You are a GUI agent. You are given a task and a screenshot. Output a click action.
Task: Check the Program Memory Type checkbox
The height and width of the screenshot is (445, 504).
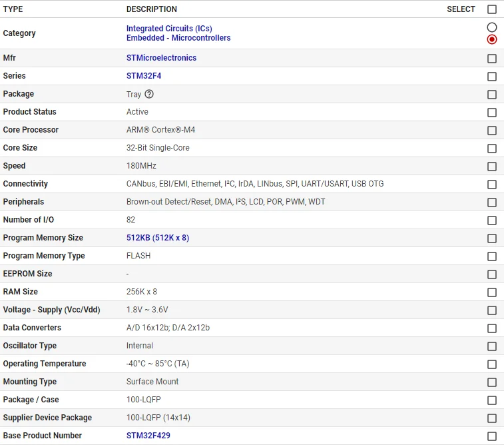492,256
